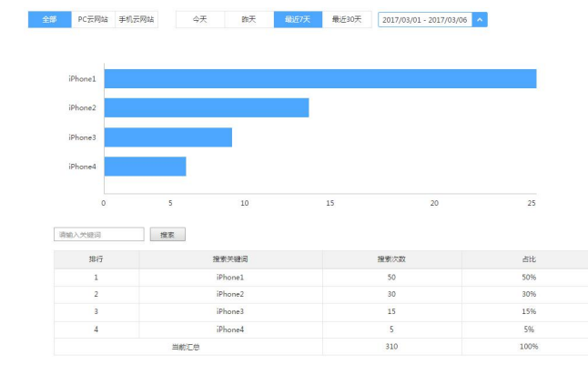Click the iPhone1 bar in chart
The image size is (588, 375).
319,79
